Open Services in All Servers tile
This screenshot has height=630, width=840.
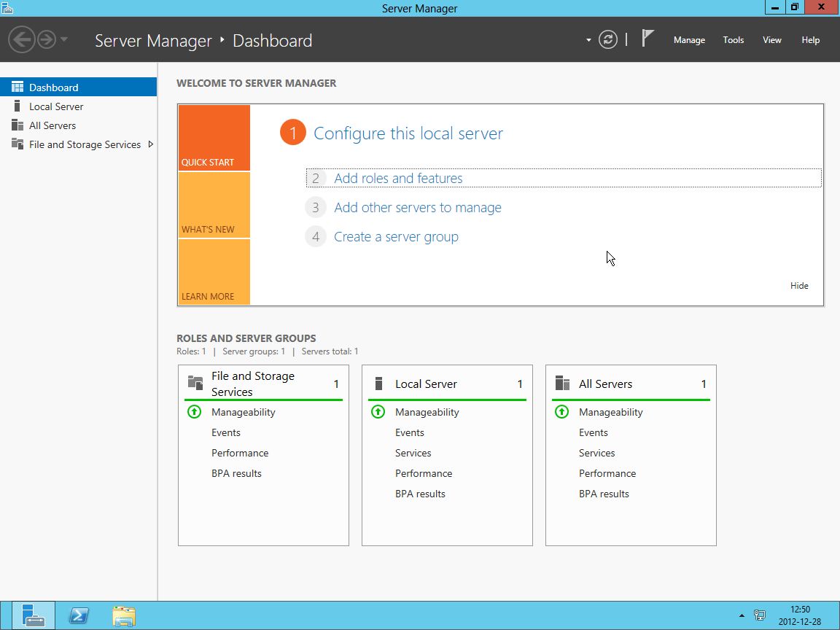point(596,453)
